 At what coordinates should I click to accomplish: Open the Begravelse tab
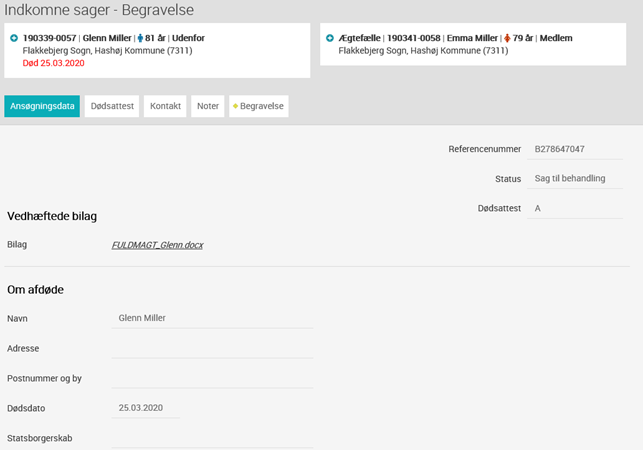coord(259,106)
